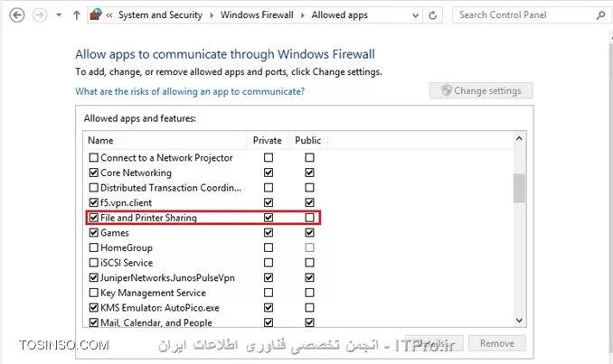Select Connect to a Network Projector text
This screenshot has height=364, width=613.
click(x=166, y=158)
